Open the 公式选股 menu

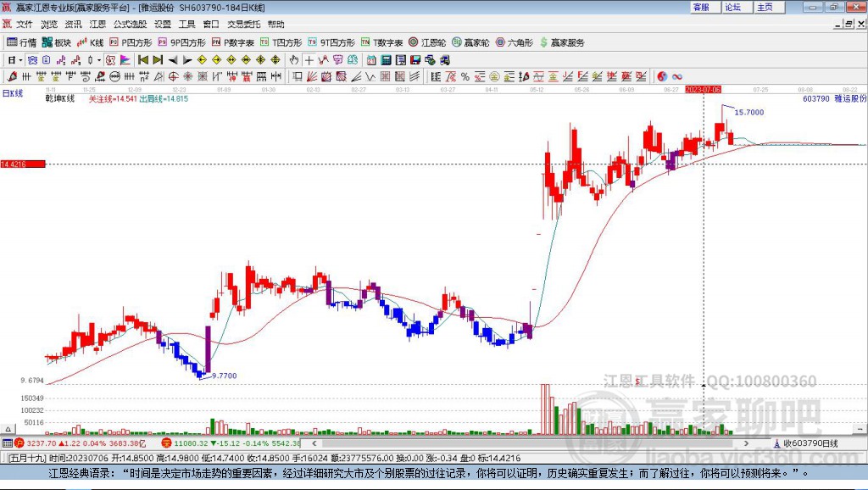pos(130,24)
